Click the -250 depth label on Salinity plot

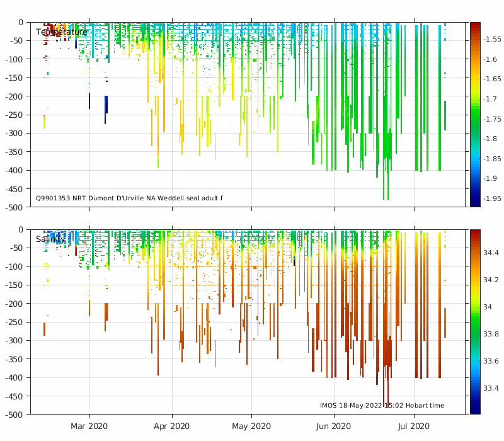14,322
